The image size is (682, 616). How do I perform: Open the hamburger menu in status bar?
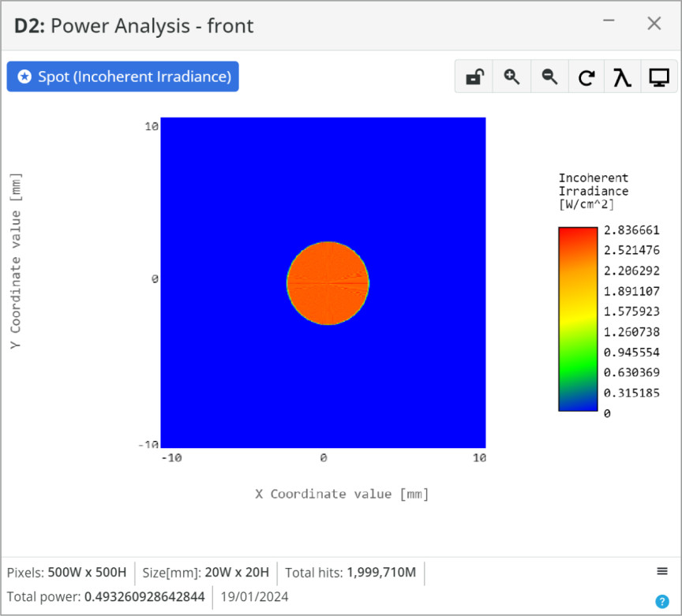662,571
